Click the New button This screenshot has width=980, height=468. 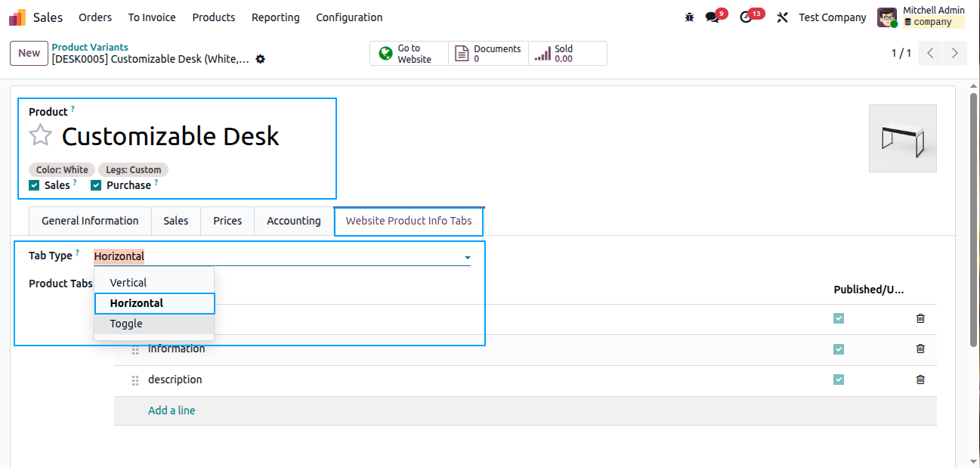29,53
